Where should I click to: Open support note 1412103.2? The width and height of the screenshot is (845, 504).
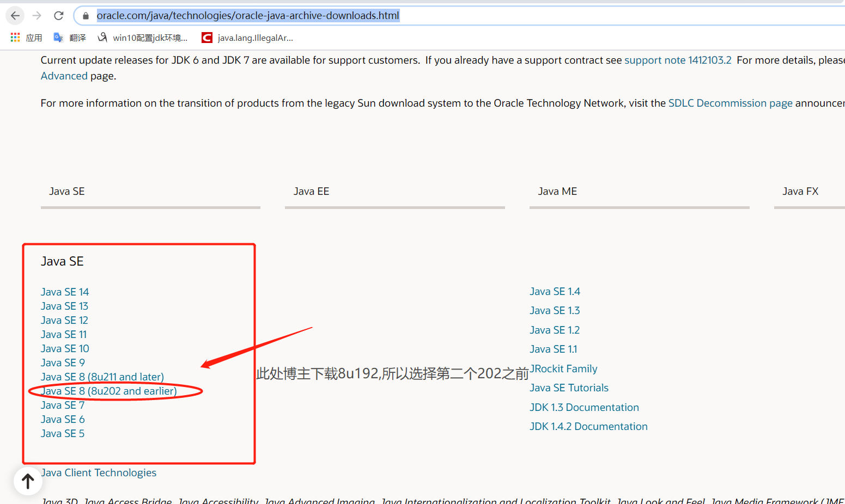pyautogui.click(x=678, y=60)
